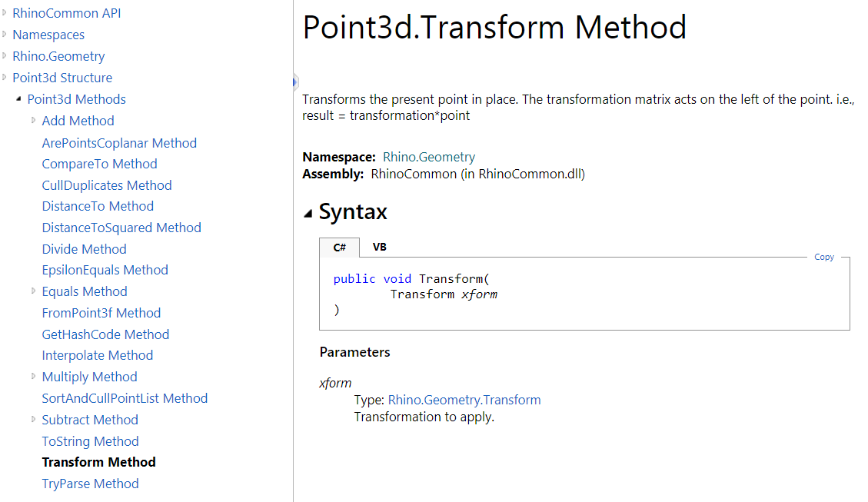Viewport: 868px width, 502px height.
Task: Expand the Subtract Method arrow
Action: point(34,419)
